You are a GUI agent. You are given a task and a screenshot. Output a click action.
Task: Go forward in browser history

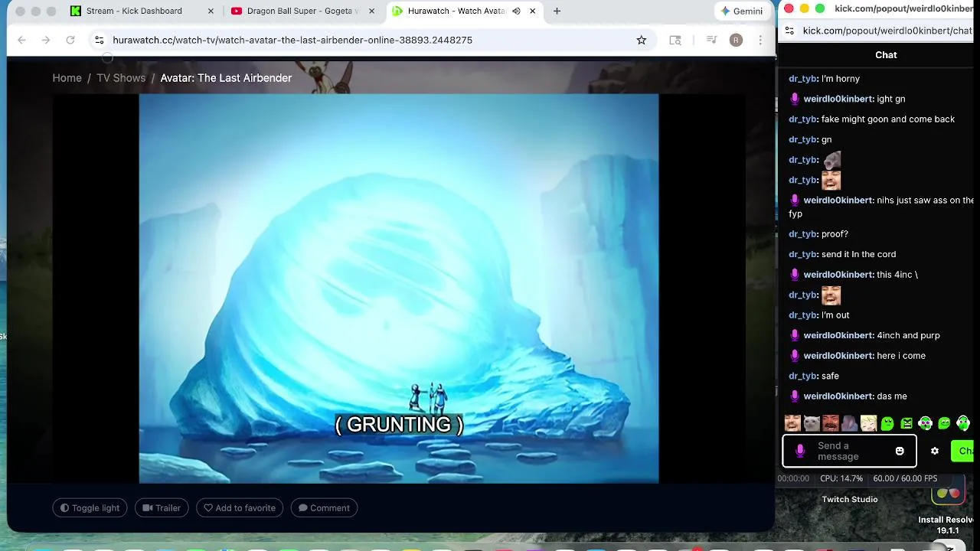(46, 40)
